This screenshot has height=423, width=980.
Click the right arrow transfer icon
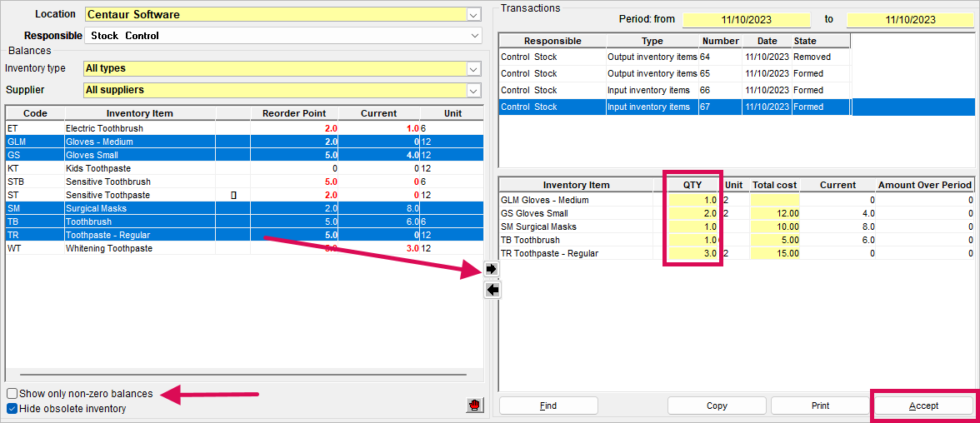click(x=492, y=269)
